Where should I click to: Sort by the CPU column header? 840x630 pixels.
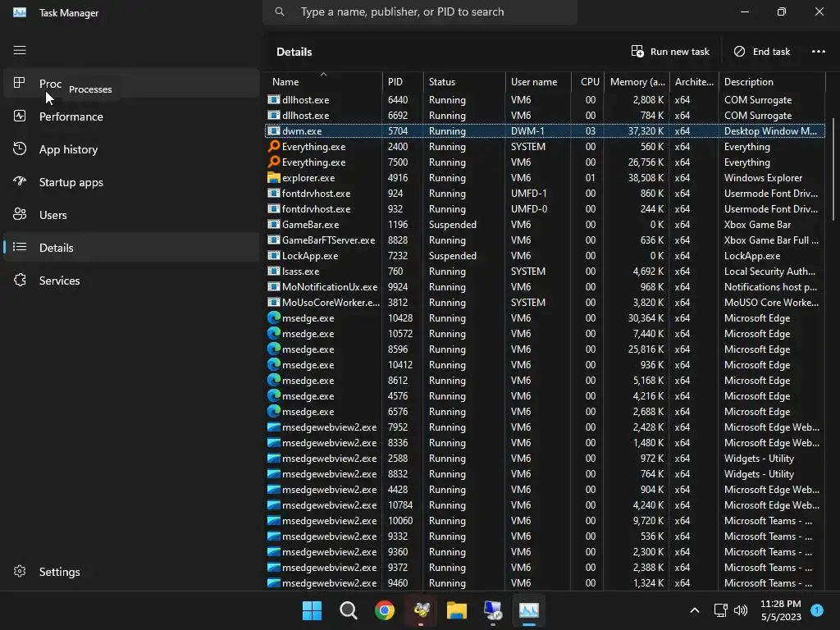(x=587, y=81)
